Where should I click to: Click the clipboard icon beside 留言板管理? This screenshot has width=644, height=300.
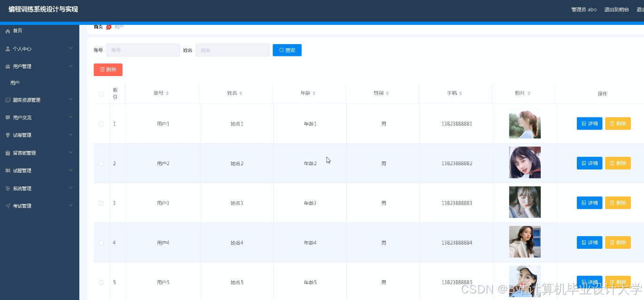8,153
